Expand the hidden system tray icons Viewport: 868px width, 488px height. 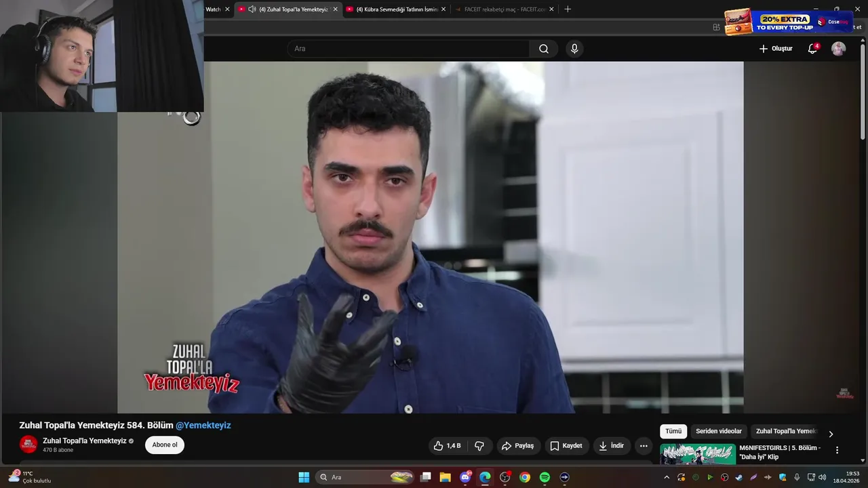tap(667, 477)
